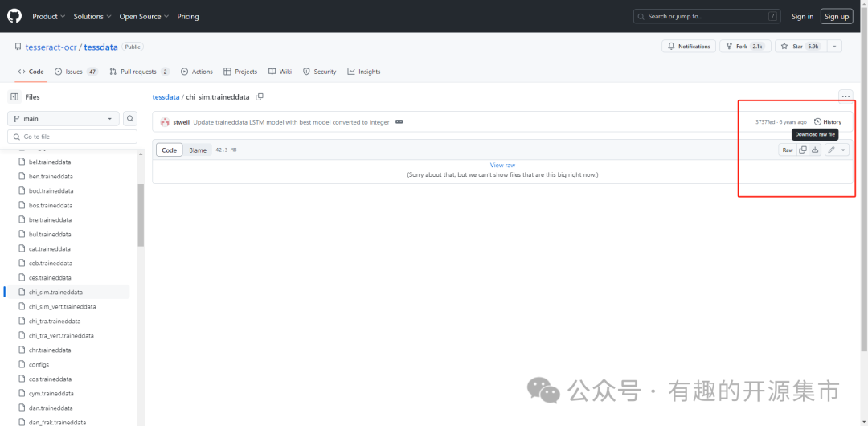
Task: Select the Blame view toggle
Action: pos(198,150)
